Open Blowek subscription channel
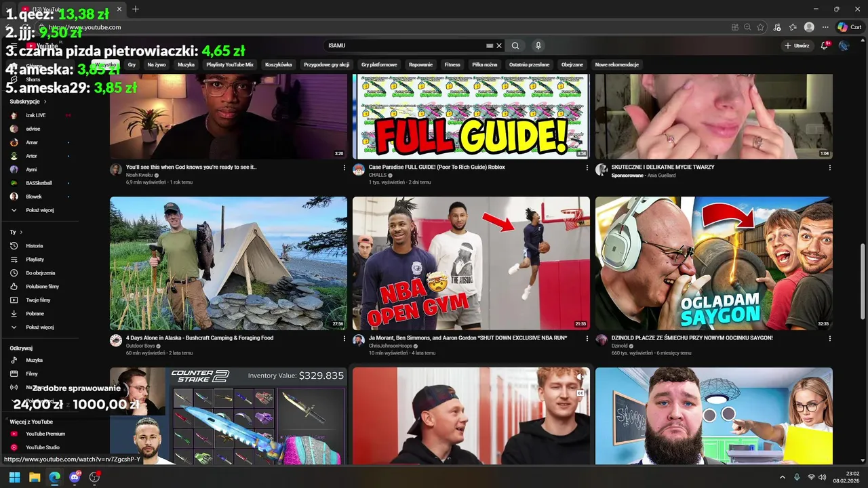The width and height of the screenshot is (868, 488). (x=34, y=197)
